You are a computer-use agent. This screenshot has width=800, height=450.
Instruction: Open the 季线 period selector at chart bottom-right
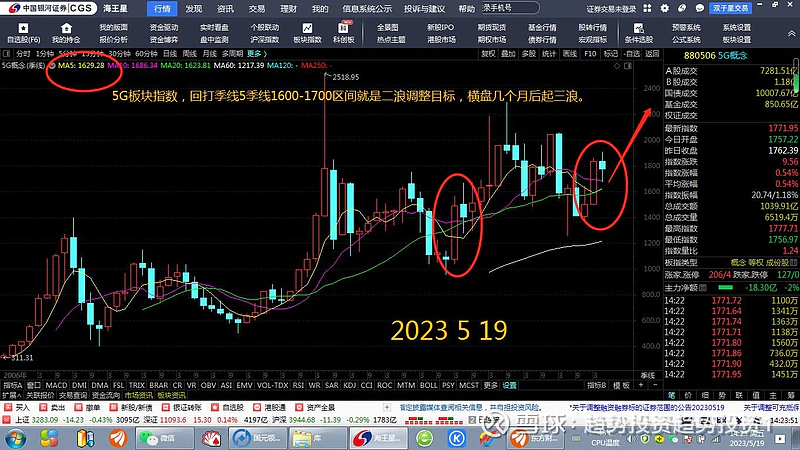pos(647,375)
